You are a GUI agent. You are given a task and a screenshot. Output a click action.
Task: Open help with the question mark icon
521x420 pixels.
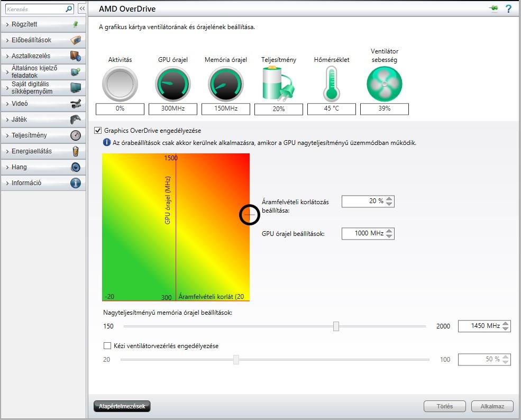point(508,8)
